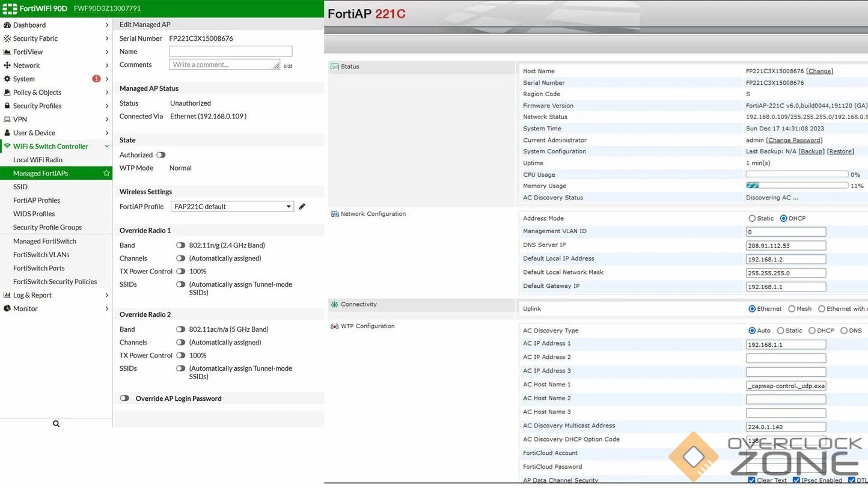Open Local WiFi Radio menu item

(x=38, y=160)
